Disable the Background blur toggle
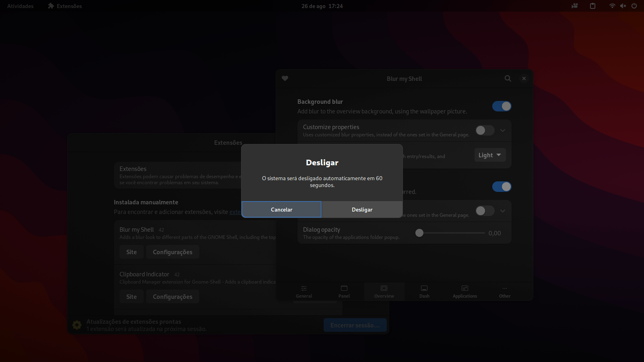This screenshot has height=362, width=644. pos(502,106)
